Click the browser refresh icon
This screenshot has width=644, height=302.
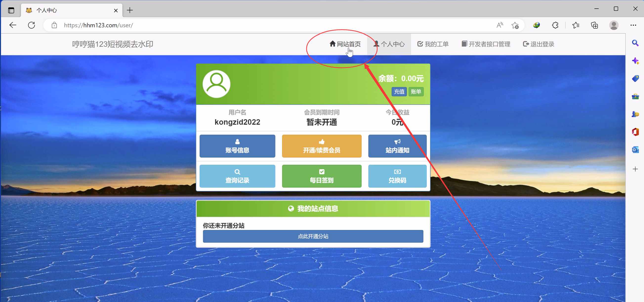click(x=32, y=25)
